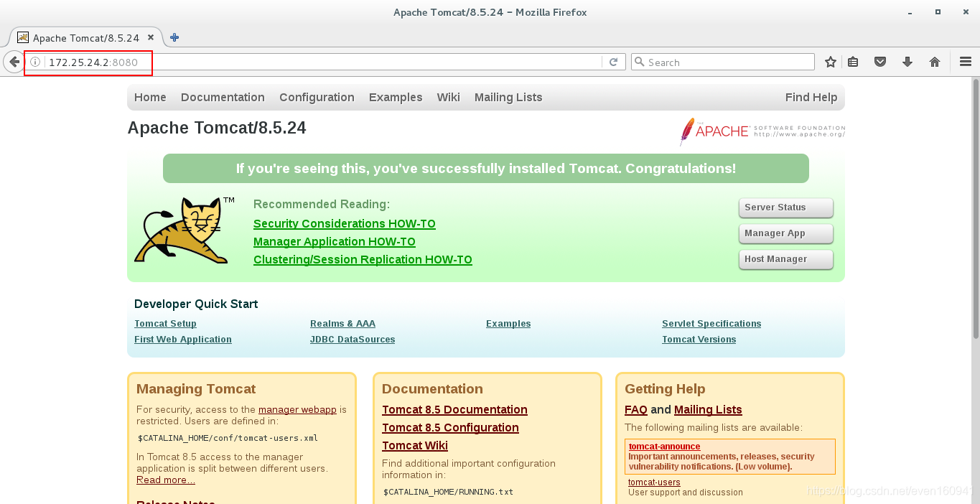Open the Tomcat Versions link
Image resolution: width=980 pixels, height=504 pixels.
click(699, 340)
